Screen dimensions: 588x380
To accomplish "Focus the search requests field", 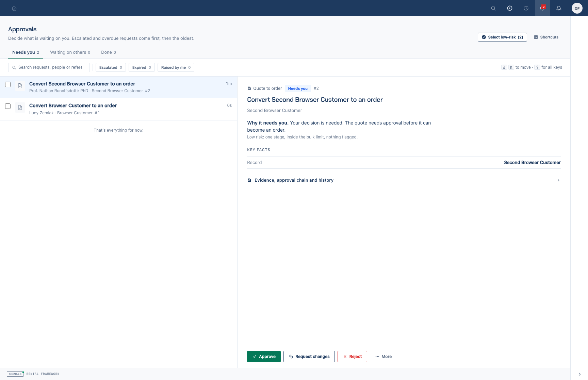I will point(49,67).
